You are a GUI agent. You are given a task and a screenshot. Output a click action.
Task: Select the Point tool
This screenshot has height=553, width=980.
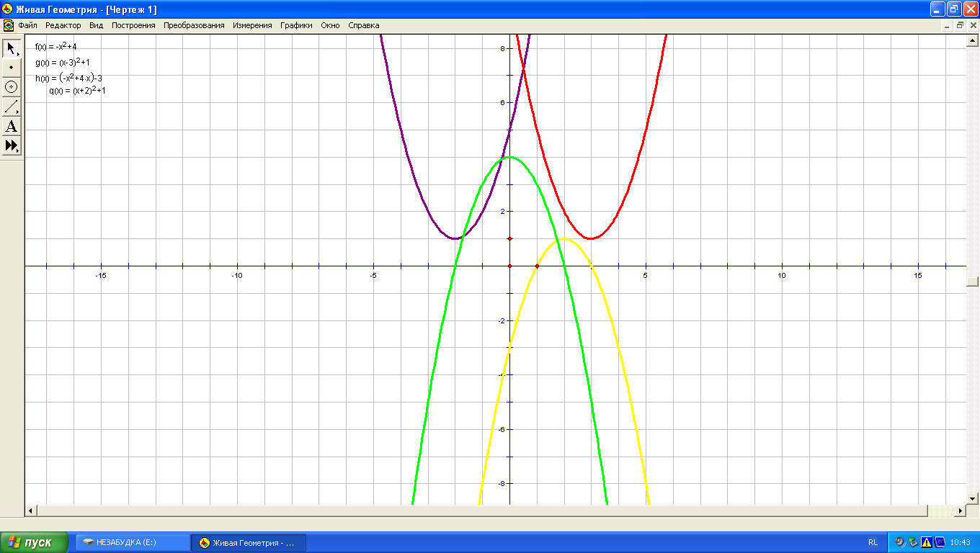pyautogui.click(x=12, y=67)
